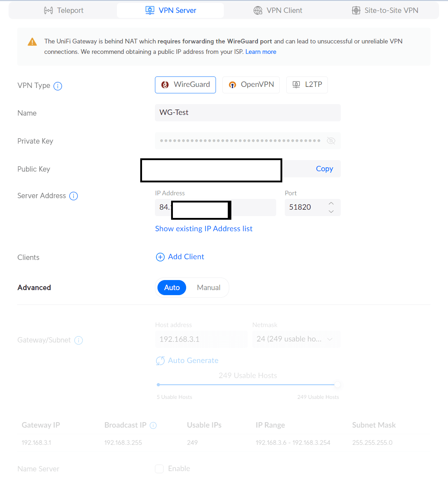Decrease the port number
This screenshot has height=489, width=448.
331,211
